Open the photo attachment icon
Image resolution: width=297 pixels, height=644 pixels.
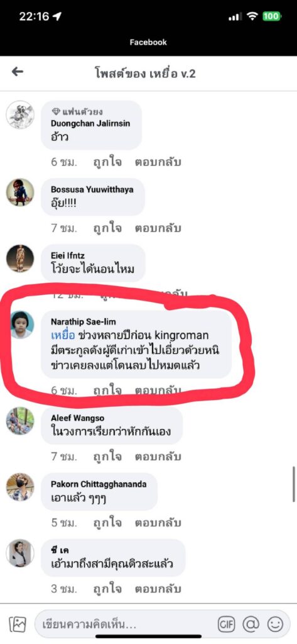click(18, 625)
